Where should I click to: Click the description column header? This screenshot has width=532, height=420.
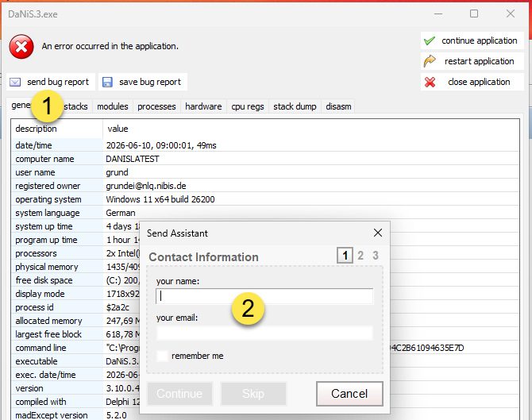coord(56,129)
